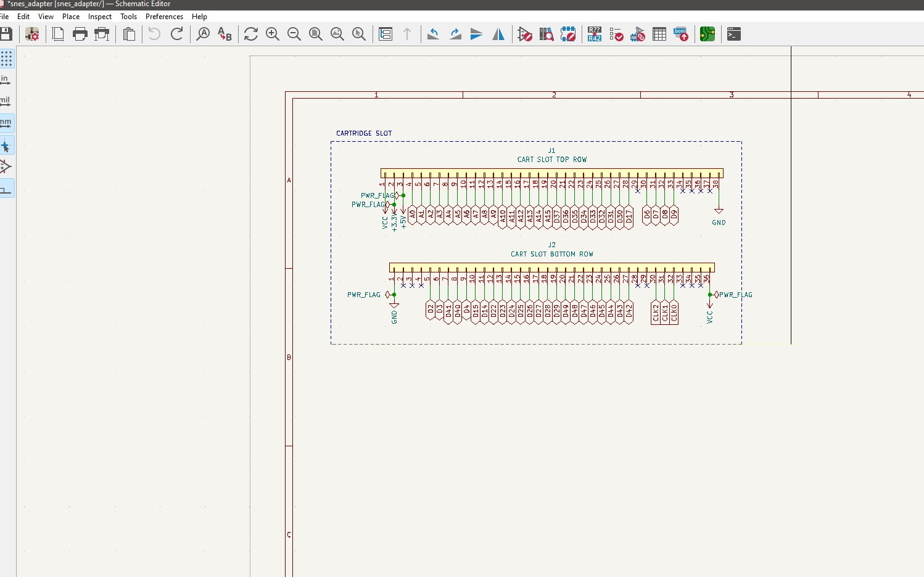Click the Plot icon
Image resolution: width=924 pixels, height=577 pixels.
point(102,35)
